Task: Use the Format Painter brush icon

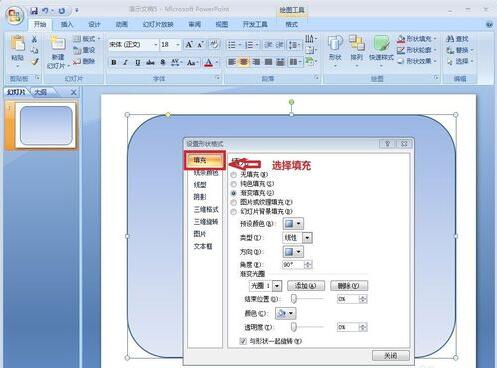Action: pyautogui.click(x=35, y=61)
